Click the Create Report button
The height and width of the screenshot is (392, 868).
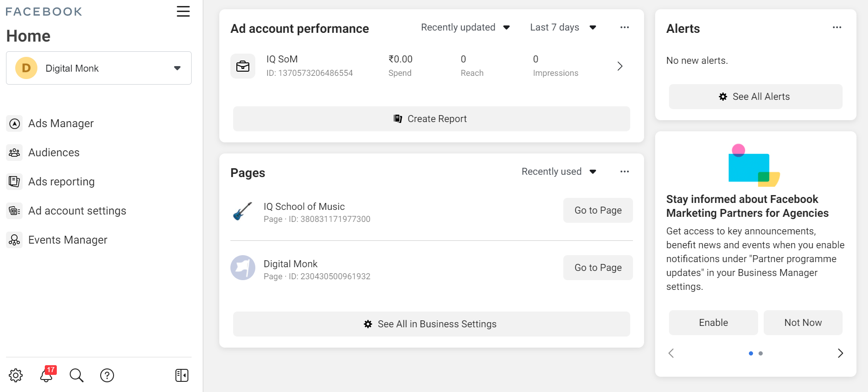click(432, 119)
